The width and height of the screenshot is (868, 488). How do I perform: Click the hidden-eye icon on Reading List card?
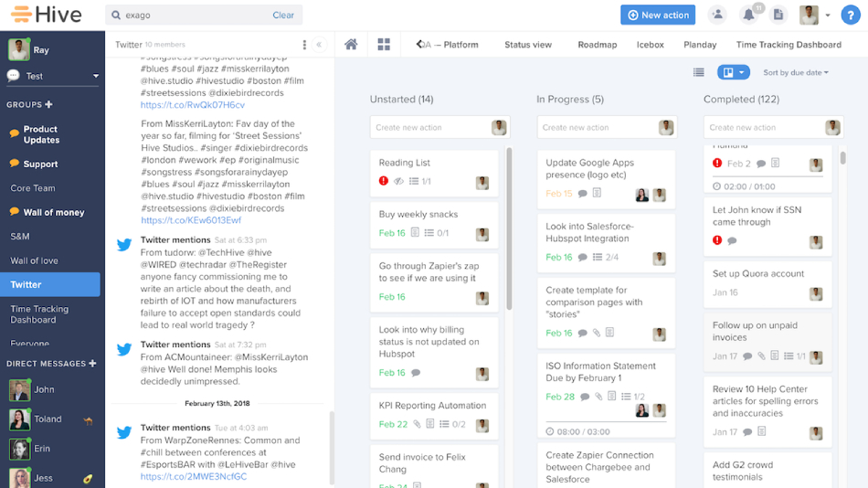point(398,181)
